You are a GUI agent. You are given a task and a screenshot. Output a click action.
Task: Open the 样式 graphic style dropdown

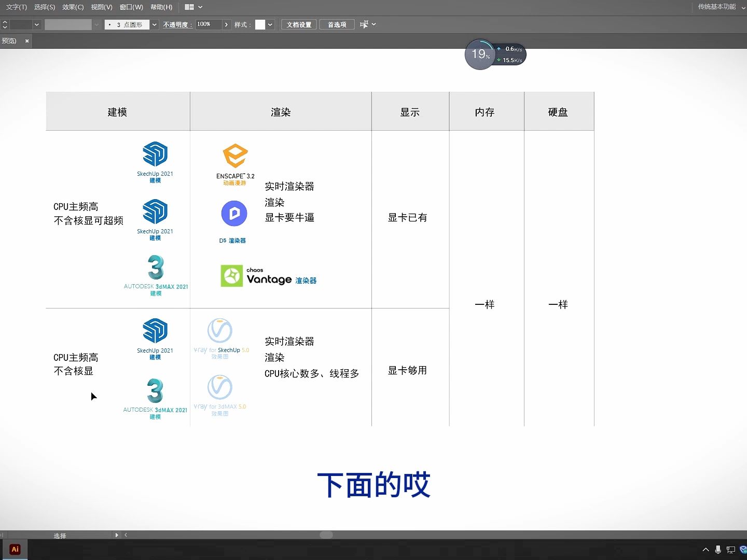click(270, 24)
